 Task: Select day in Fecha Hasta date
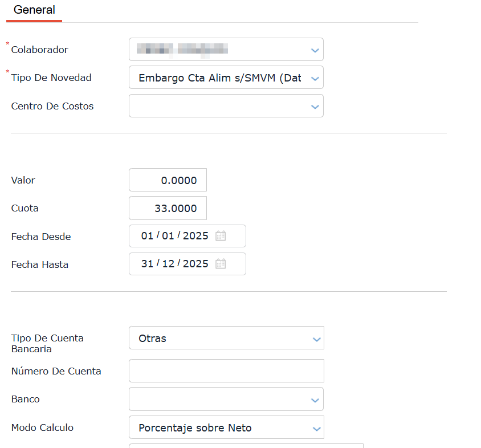coord(148,264)
